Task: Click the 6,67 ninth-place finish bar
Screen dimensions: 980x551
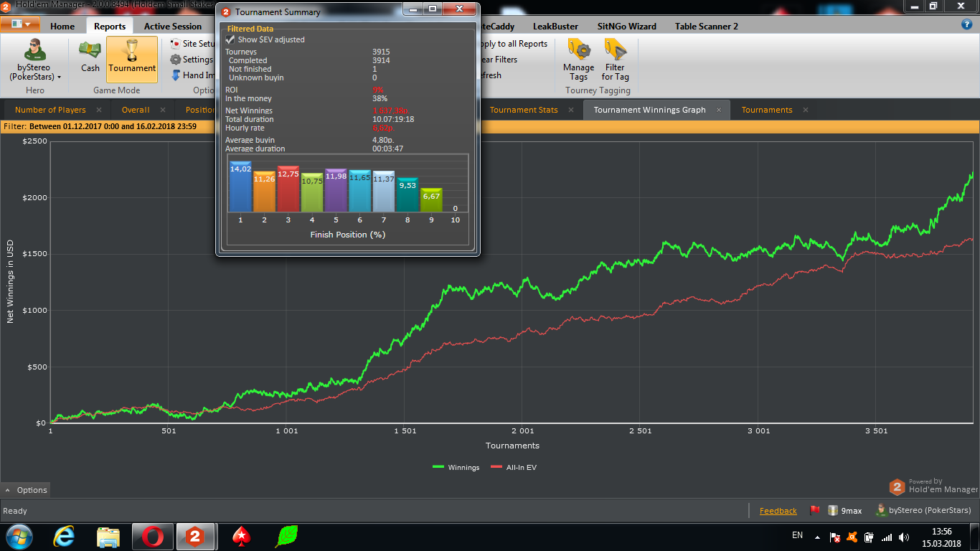Action: 431,200
